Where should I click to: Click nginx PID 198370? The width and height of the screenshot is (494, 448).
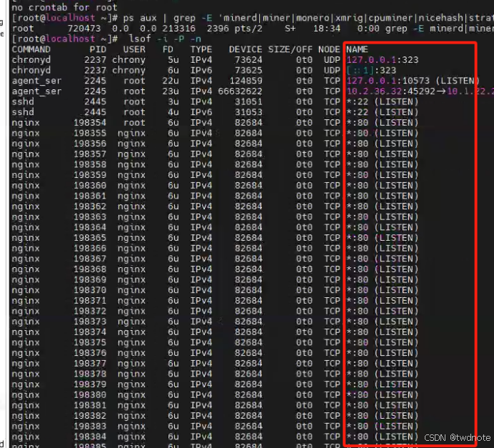(90, 290)
